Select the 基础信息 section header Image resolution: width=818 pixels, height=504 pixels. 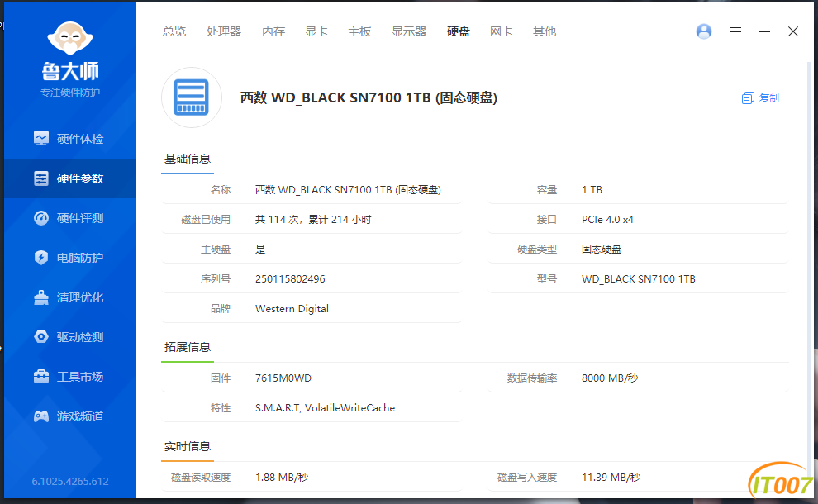tap(188, 159)
